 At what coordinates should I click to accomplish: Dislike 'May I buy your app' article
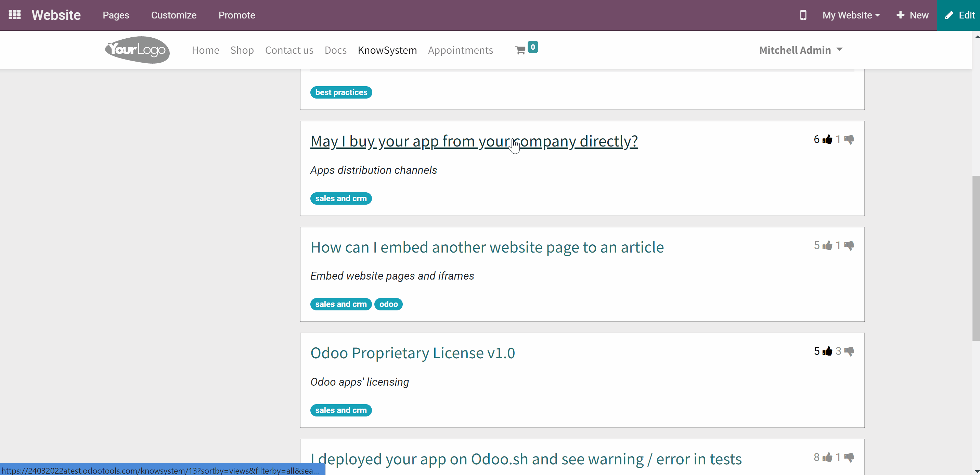[849, 139]
